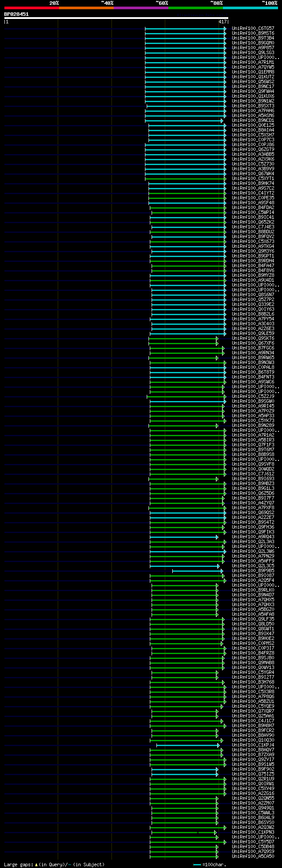Open hit UniRef100_B9T3B4
Screen dimensions: 282x868
[x=253, y=38]
